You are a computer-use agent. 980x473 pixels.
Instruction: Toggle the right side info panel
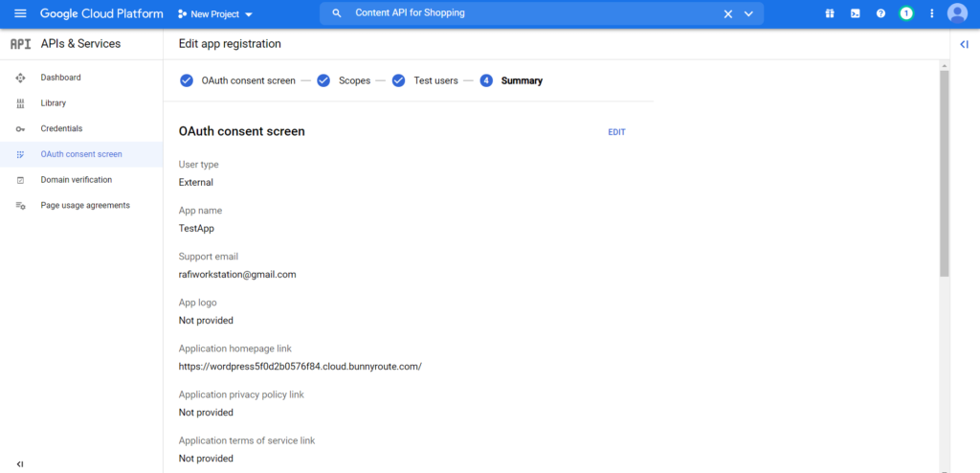click(964, 44)
